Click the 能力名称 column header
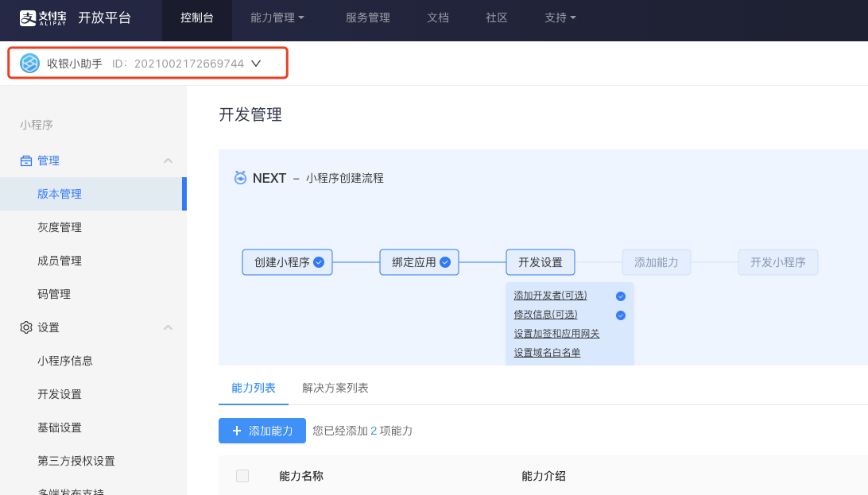The height and width of the screenshot is (495, 868). (301, 476)
